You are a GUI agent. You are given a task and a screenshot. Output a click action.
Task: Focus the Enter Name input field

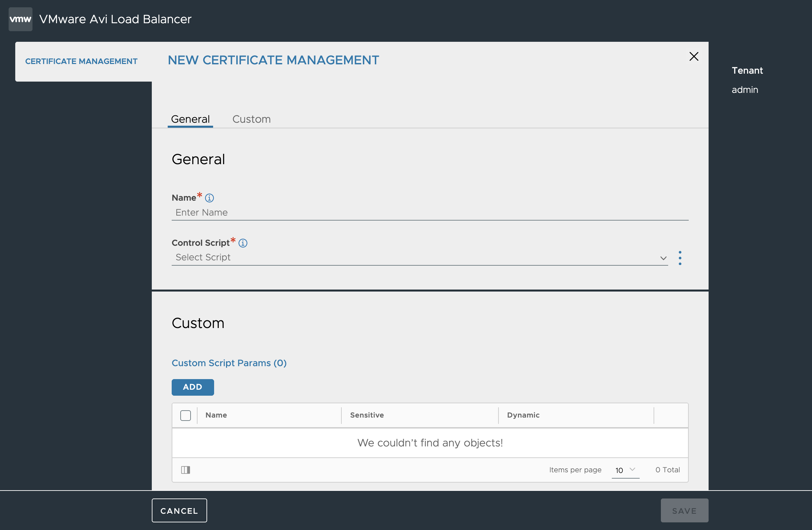click(x=430, y=212)
